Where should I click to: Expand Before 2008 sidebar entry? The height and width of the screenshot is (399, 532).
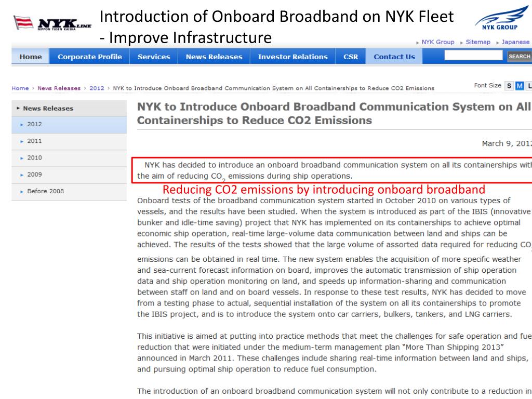coord(69,191)
